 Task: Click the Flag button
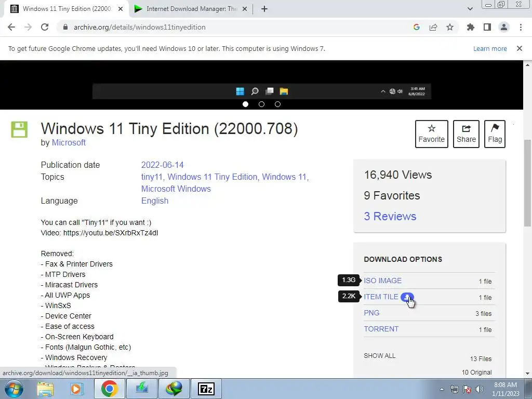pos(495,134)
